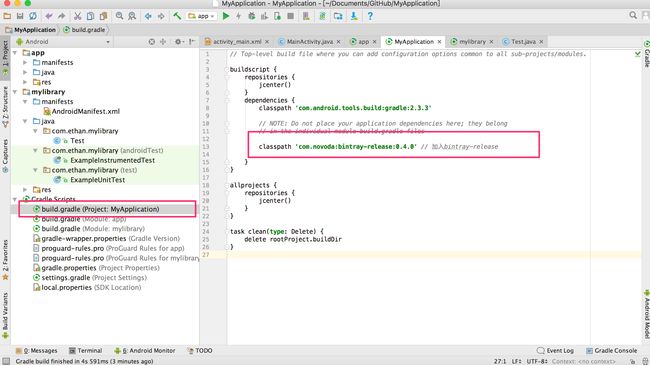Select gradle.properties file
Screen dimensions: 650x365
pos(96,268)
